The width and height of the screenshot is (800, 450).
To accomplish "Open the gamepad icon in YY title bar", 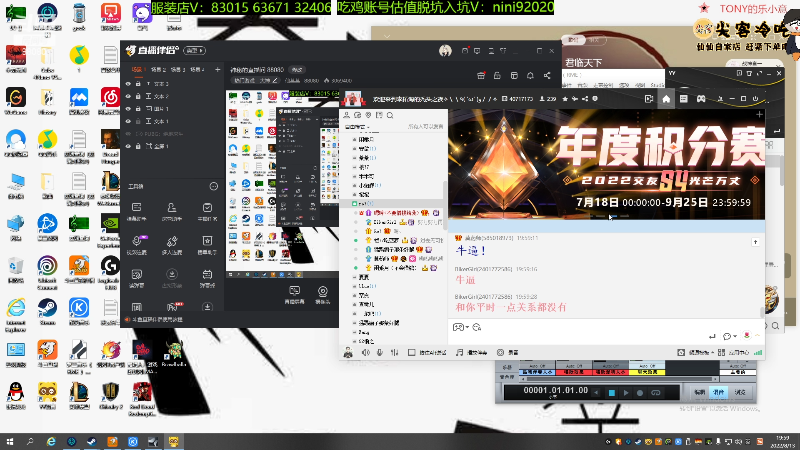I will [701, 99].
